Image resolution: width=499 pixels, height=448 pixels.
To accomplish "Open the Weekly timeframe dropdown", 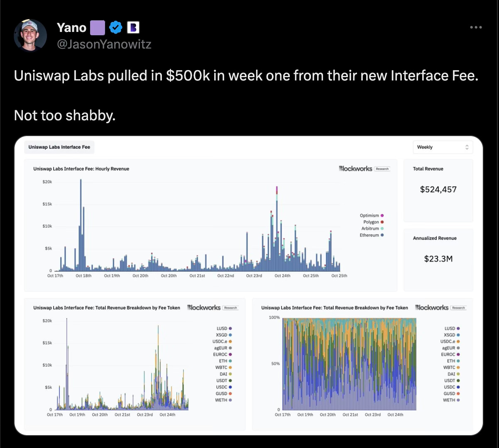I will pos(443,147).
